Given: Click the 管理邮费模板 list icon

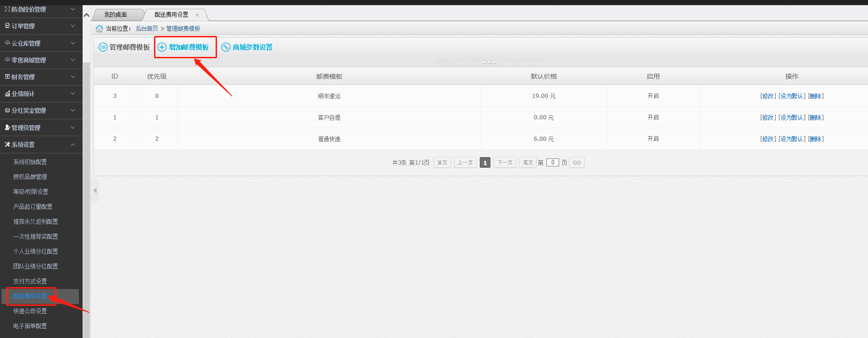Looking at the screenshot, I should pyautogui.click(x=103, y=47).
